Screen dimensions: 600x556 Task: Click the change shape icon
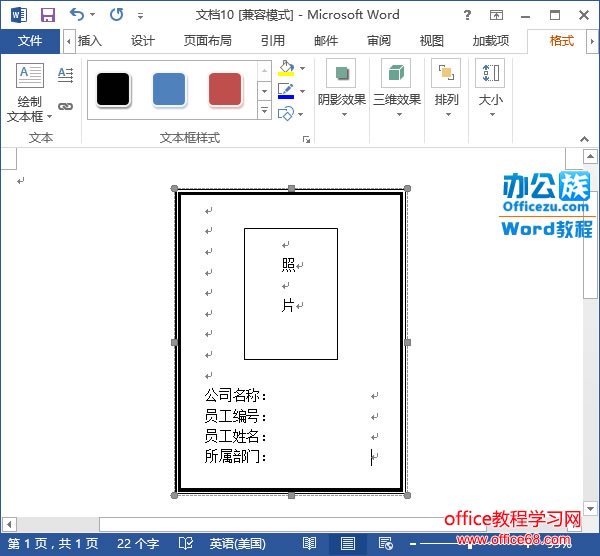click(285, 114)
